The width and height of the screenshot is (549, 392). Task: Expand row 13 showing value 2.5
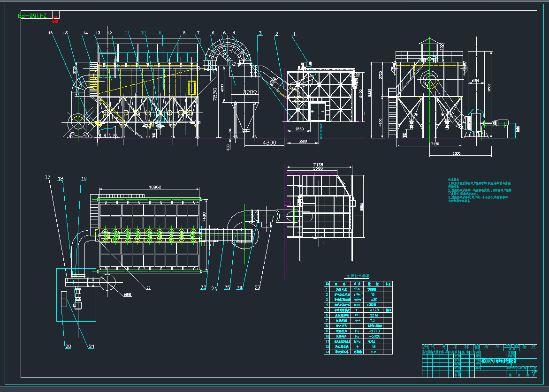(x=358, y=352)
